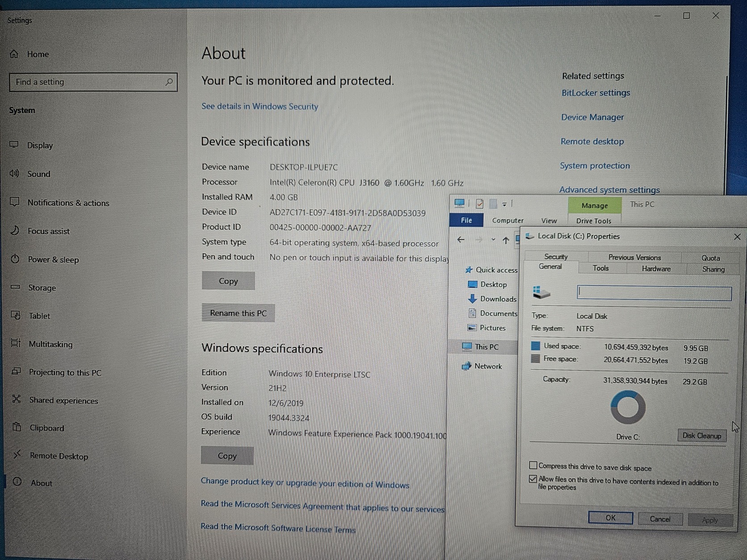
Task: Click the Projecting to this PC icon
Action: point(16,372)
